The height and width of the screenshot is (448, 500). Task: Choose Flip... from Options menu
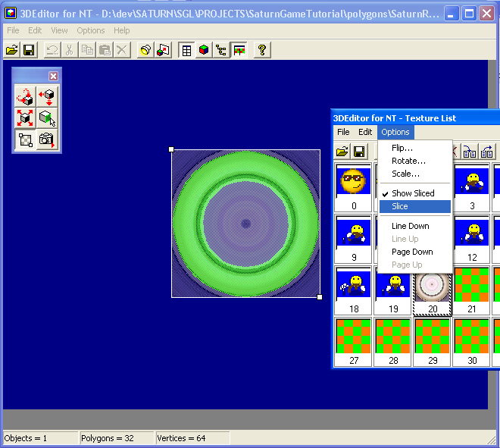(415, 148)
